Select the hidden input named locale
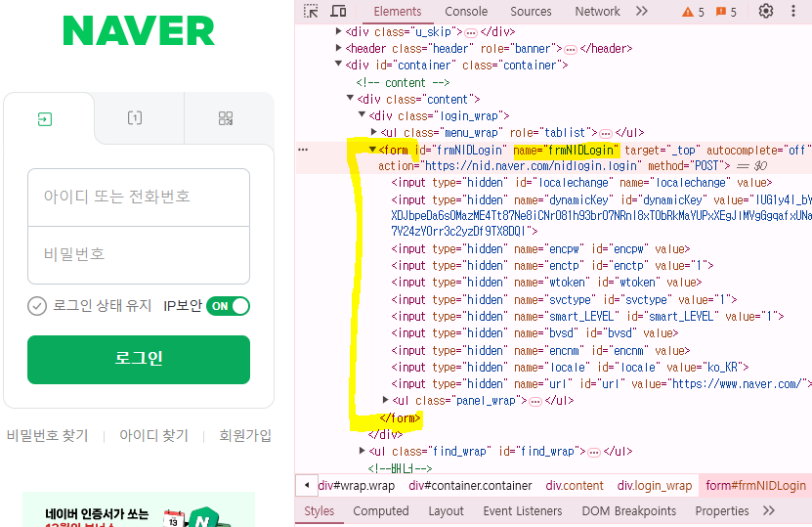Image resolution: width=812 pixels, height=527 pixels. tap(571, 368)
